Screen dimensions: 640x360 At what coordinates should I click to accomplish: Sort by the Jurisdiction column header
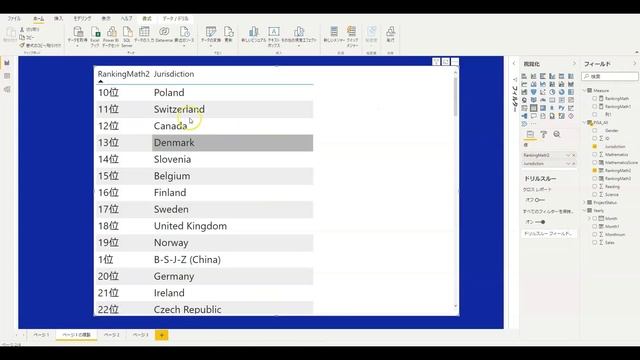(174, 74)
